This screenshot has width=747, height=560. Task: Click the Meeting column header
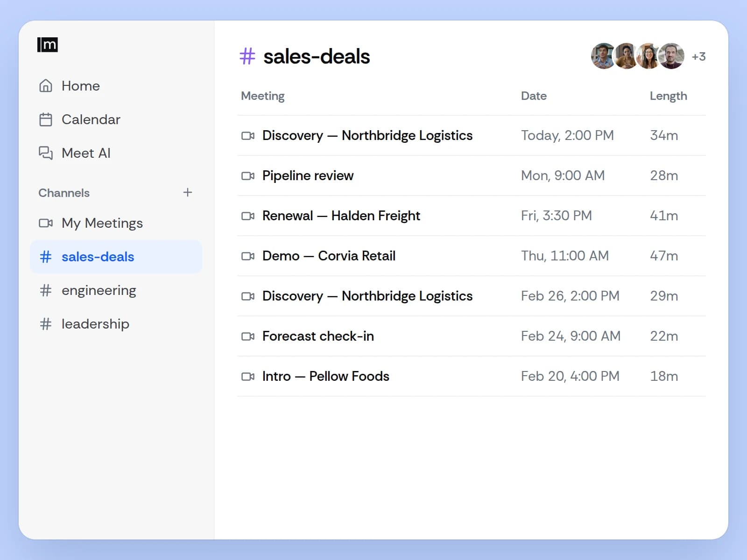coord(263,96)
